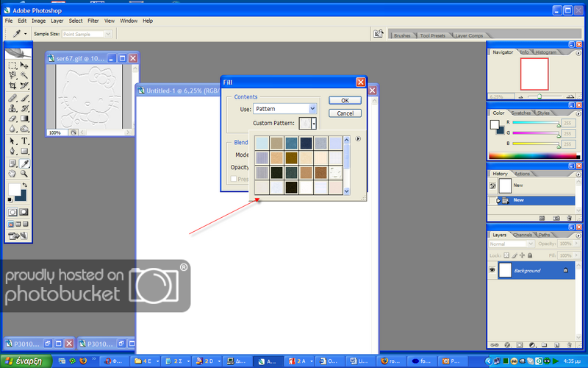
Task: Select the Type tool in toolbox
Action: point(24,141)
